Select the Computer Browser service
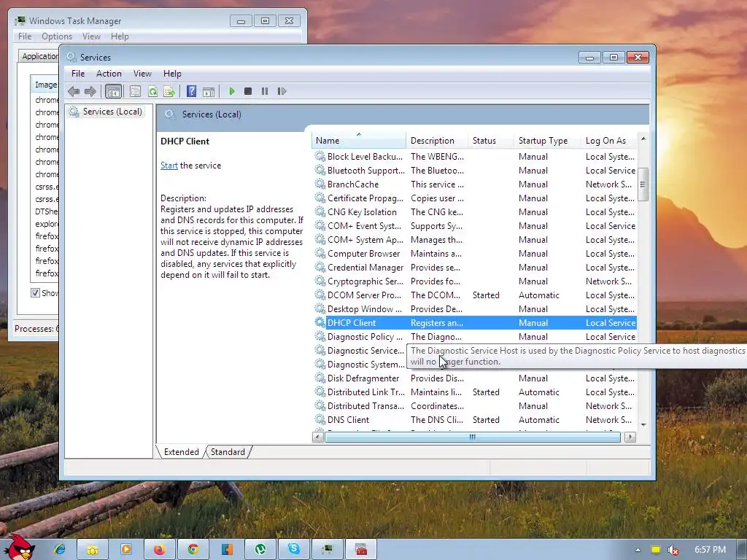Screen dimensions: 747x560 click(x=475, y=253)
